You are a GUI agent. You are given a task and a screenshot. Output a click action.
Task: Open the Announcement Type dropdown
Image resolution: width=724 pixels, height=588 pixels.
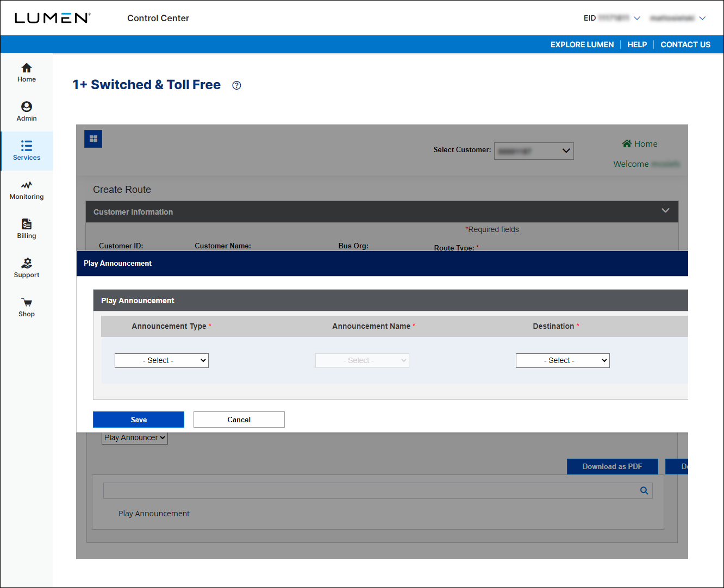[161, 360]
